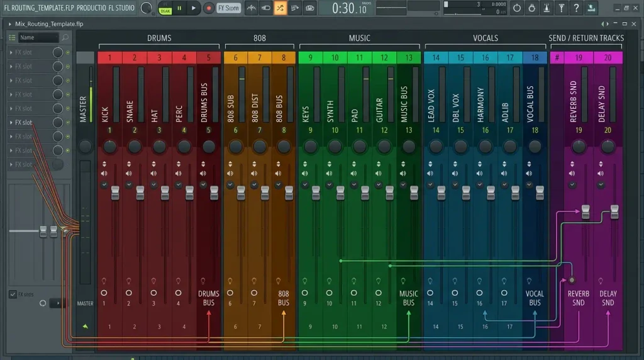
Task: Click the 808 SUB track lightbulb icon
Action: [x=230, y=281]
